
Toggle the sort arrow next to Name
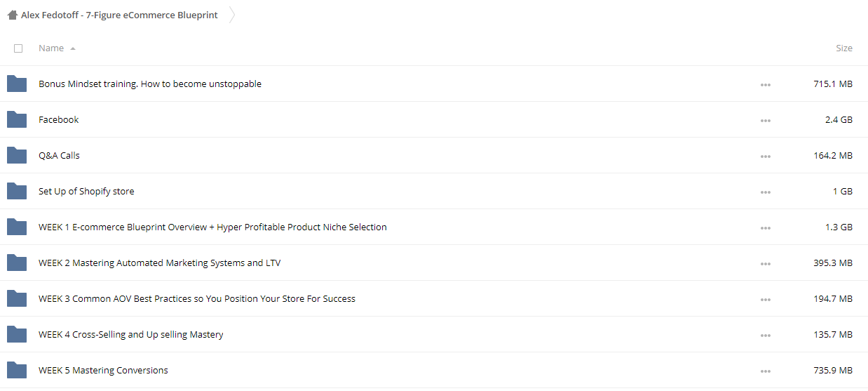pos(73,48)
